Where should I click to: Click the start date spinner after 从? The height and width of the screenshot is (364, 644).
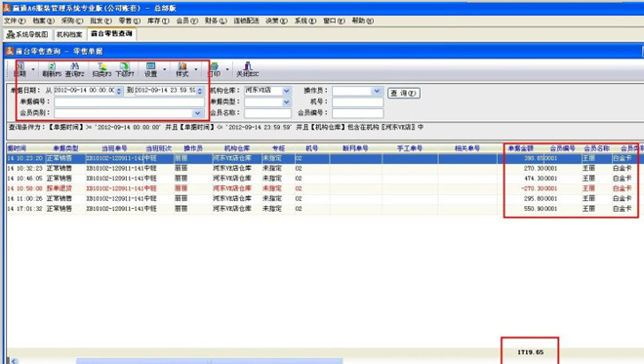coord(119,91)
